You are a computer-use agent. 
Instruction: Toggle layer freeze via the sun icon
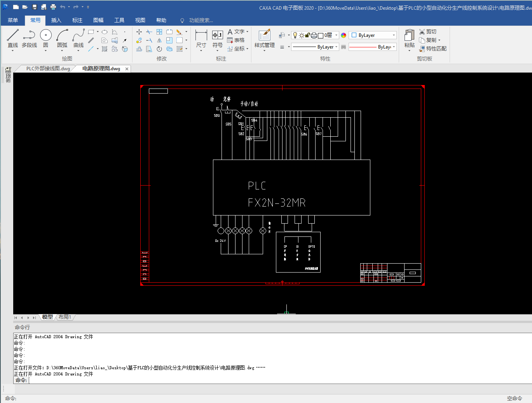click(x=301, y=35)
